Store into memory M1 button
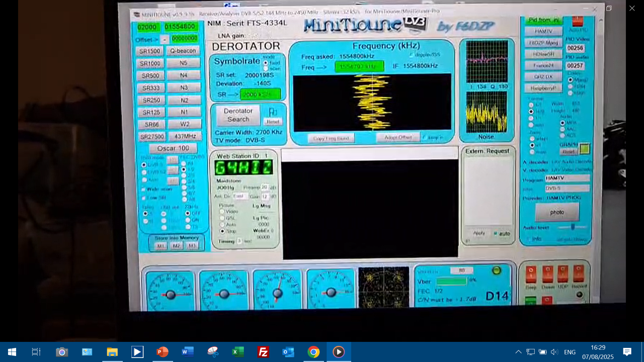 pyautogui.click(x=160, y=246)
